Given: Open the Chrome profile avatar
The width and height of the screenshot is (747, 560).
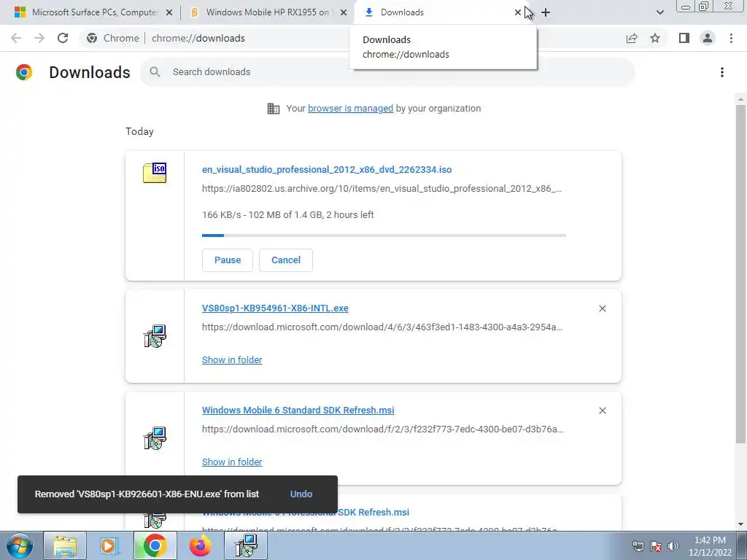Looking at the screenshot, I should tap(708, 38).
